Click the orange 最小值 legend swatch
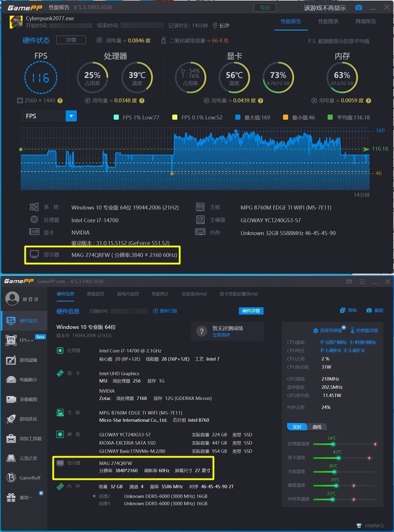This screenshot has height=532, width=394. point(286,117)
